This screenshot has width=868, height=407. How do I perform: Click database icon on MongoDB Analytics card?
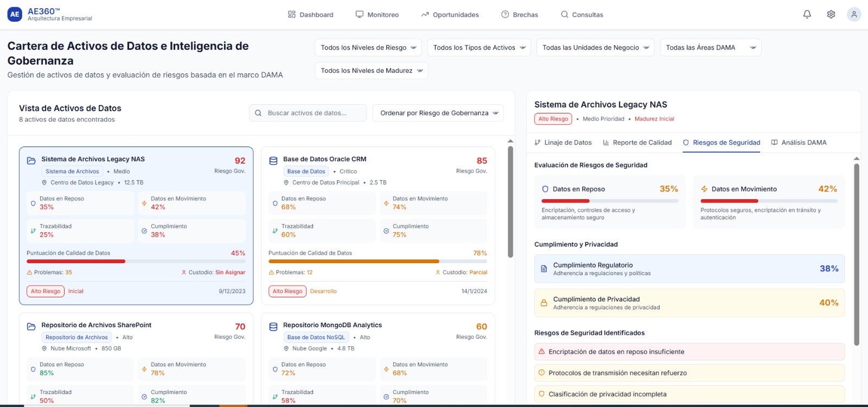(273, 327)
